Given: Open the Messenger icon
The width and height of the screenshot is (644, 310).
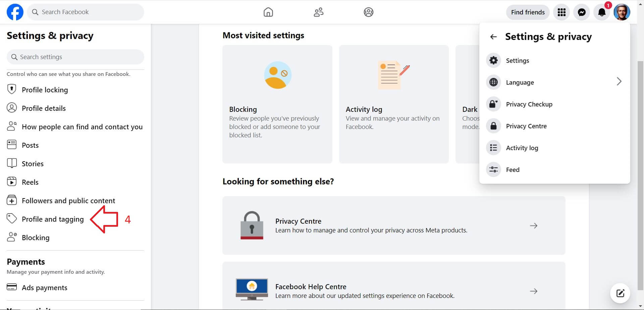Looking at the screenshot, I should [582, 12].
